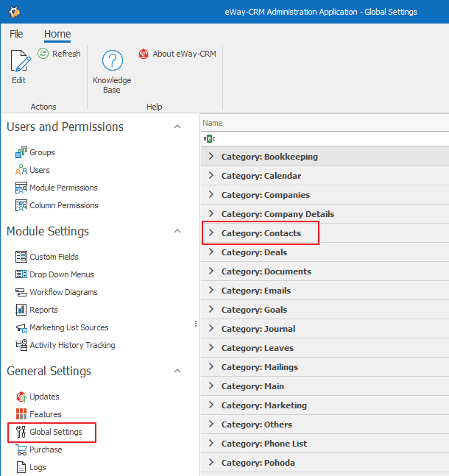Expand Category: Main row
The image size is (449, 476).
(211, 386)
